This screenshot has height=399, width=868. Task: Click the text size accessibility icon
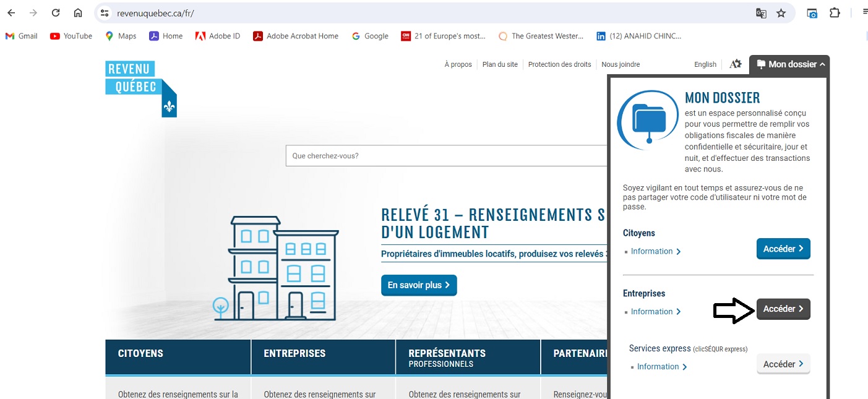[x=735, y=64]
